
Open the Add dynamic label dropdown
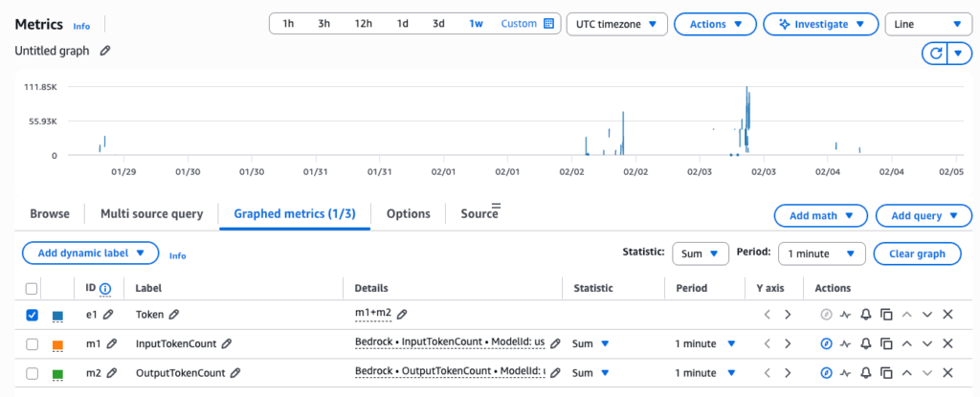coord(91,254)
